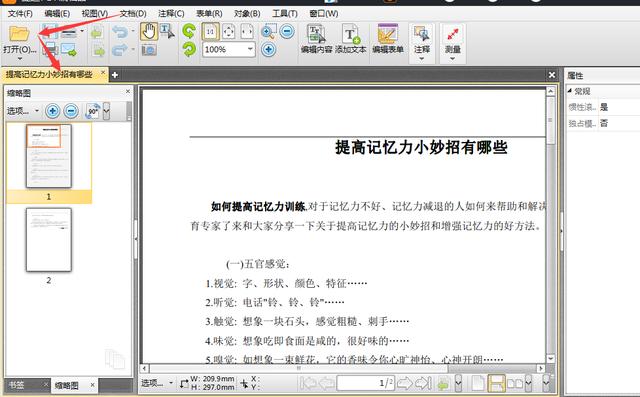Viewport: 640px width, 397px height.
Task: Close the 缩略图 thumbnail panel
Action: [128, 91]
